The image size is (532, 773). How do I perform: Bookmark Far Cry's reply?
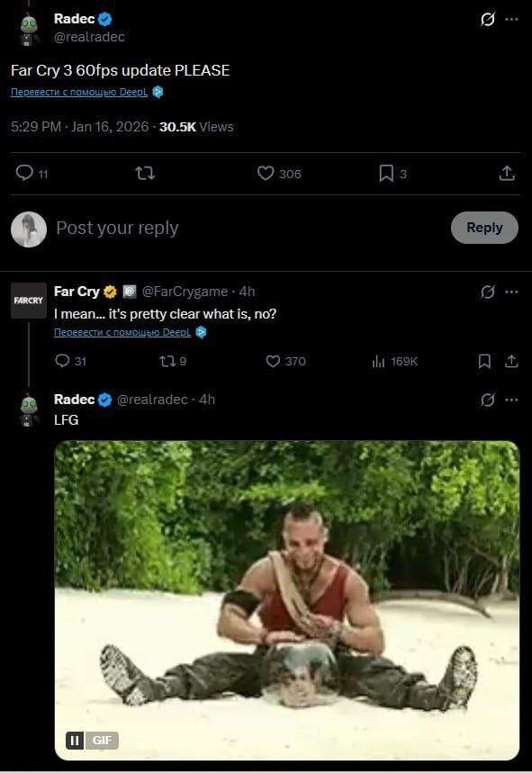pyautogui.click(x=484, y=361)
